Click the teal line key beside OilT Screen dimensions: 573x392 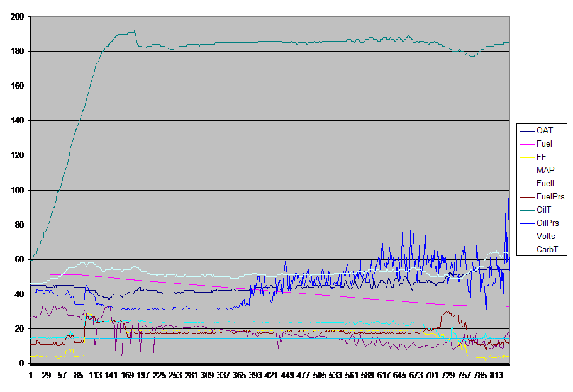(x=526, y=210)
